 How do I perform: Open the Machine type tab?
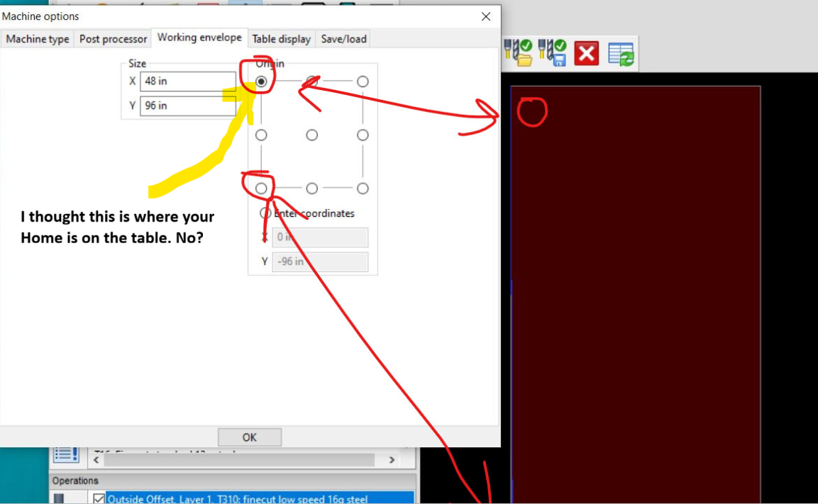(38, 39)
